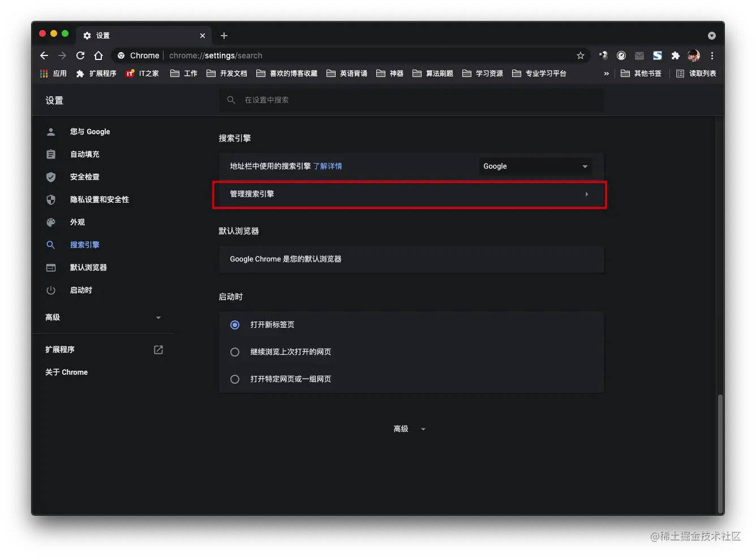
Task: Open the IT之家 bookmark
Action: click(x=143, y=74)
